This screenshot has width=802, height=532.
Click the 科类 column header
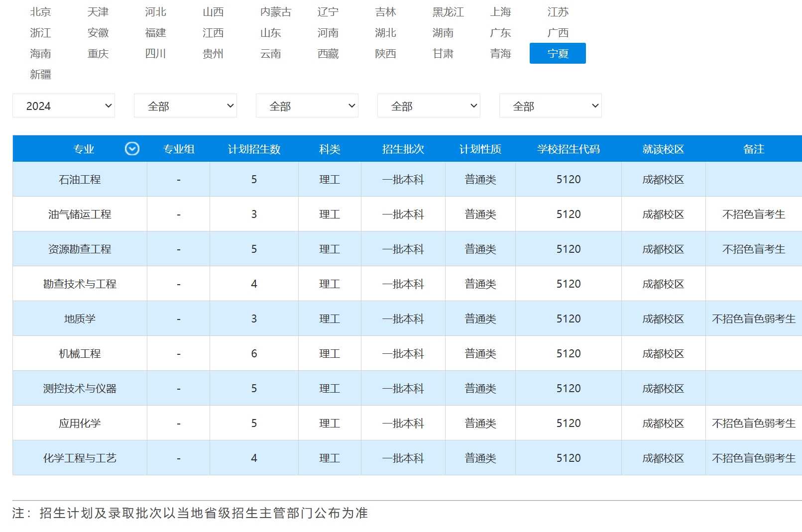pyautogui.click(x=330, y=149)
